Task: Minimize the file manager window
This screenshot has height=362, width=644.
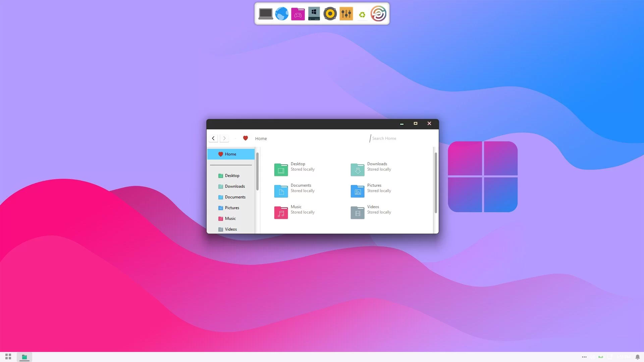Action: (402, 124)
